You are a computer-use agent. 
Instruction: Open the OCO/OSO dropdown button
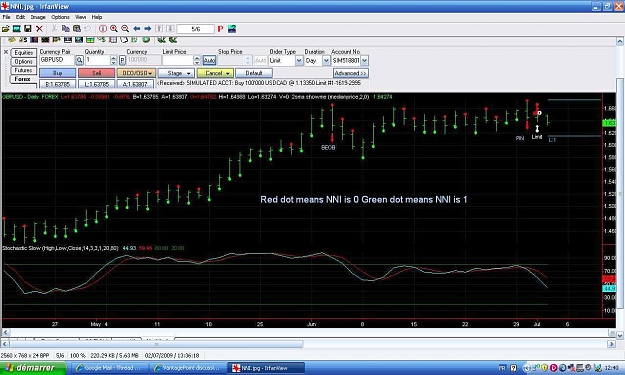coord(136,73)
